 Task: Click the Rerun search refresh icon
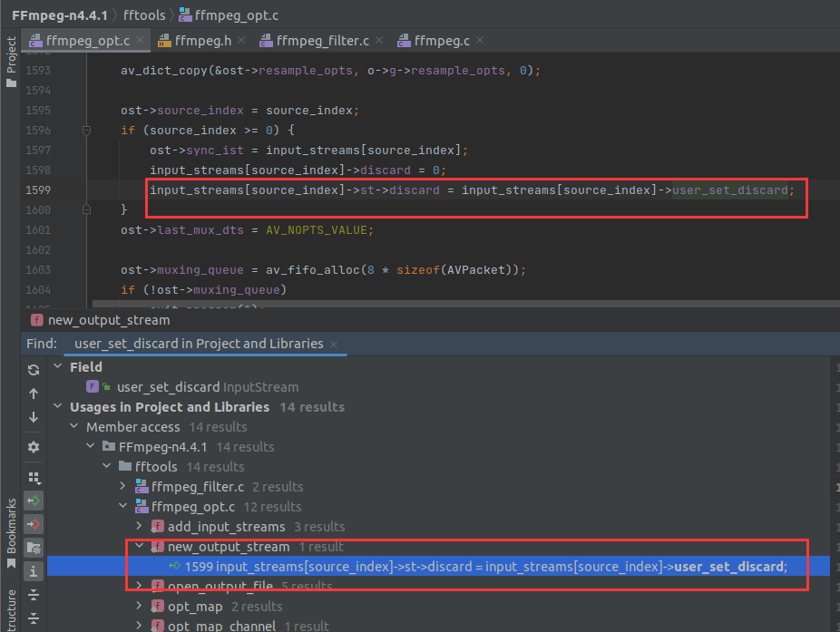click(34, 370)
